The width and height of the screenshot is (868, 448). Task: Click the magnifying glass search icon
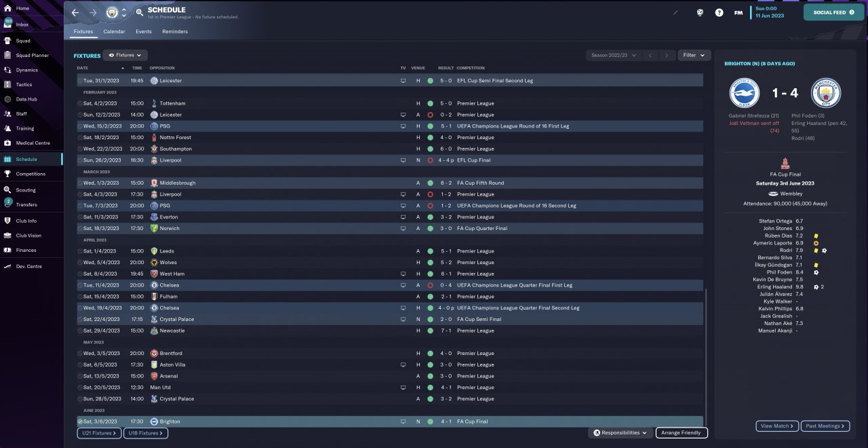(140, 12)
